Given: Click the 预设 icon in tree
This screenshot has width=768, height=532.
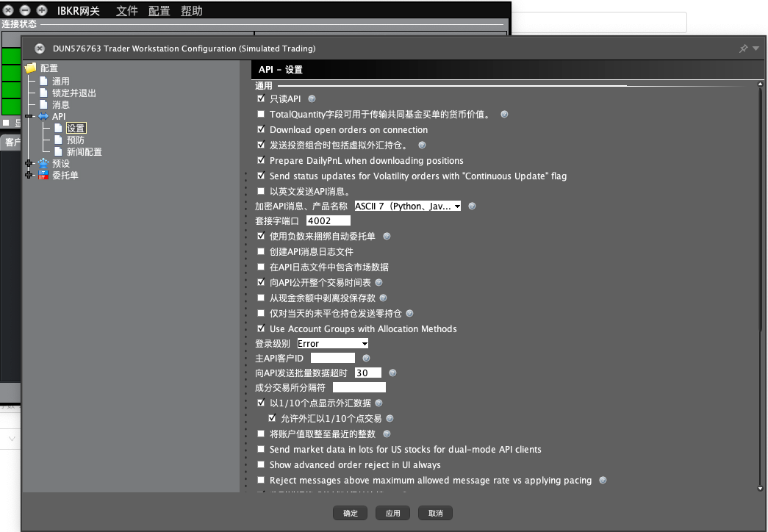Looking at the screenshot, I should 43,163.
